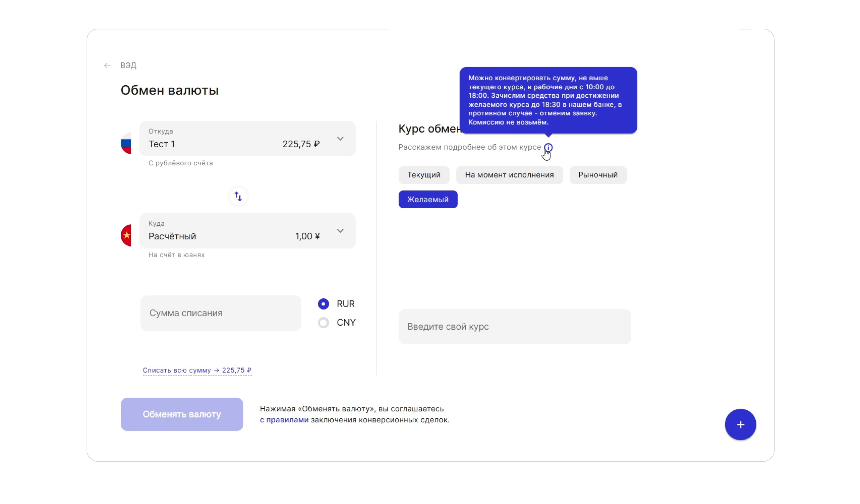The height and width of the screenshot is (504, 860).
Task: Focus the Введите свой курс field
Action: point(514,327)
